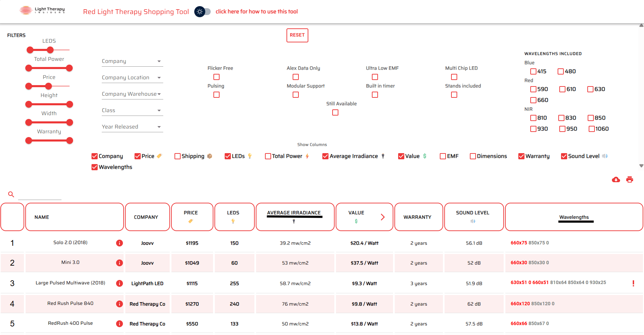Tick the Ultra Low EMF checkbox

click(x=375, y=77)
